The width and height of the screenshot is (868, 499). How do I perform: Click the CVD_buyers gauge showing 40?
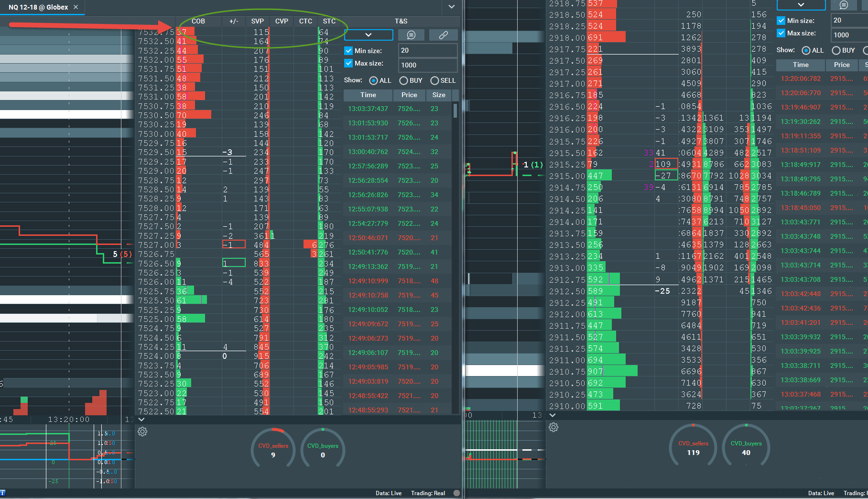(x=746, y=445)
